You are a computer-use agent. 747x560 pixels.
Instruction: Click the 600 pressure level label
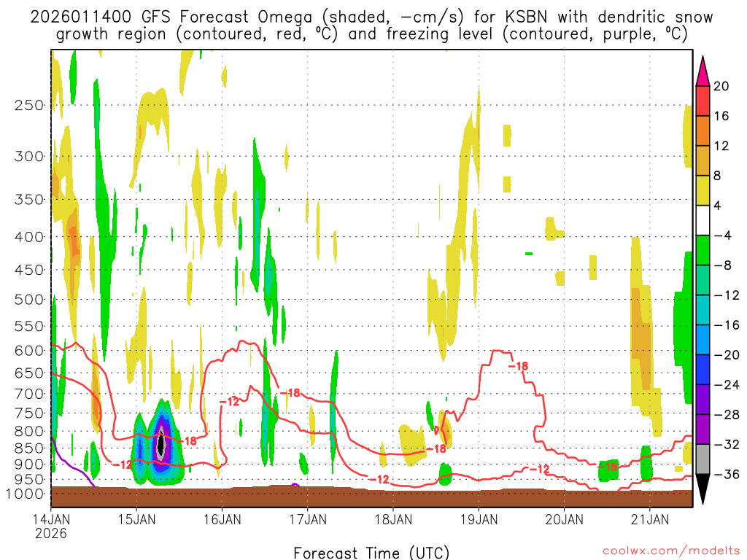pyautogui.click(x=29, y=351)
